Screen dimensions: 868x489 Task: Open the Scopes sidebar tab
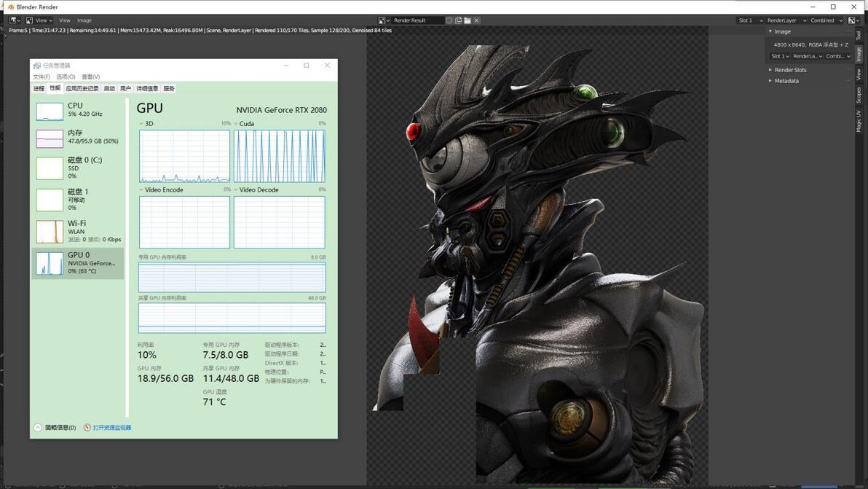[859, 95]
